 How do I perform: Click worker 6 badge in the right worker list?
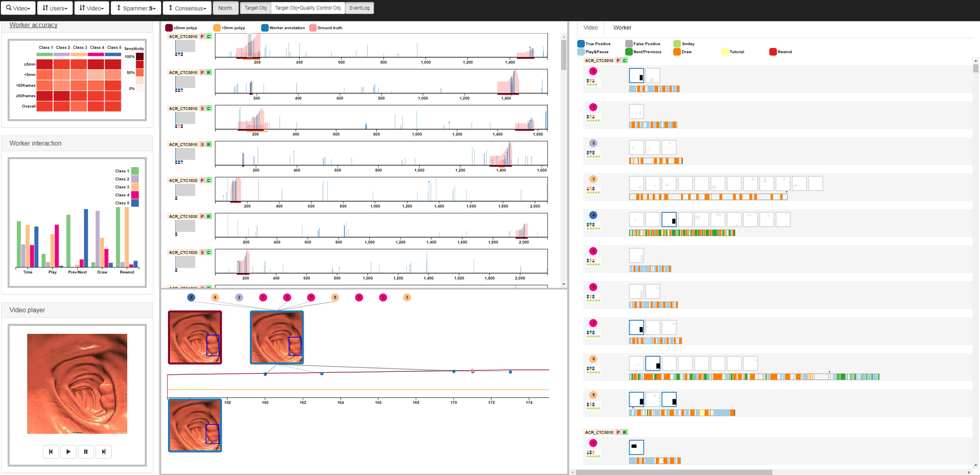593,287
